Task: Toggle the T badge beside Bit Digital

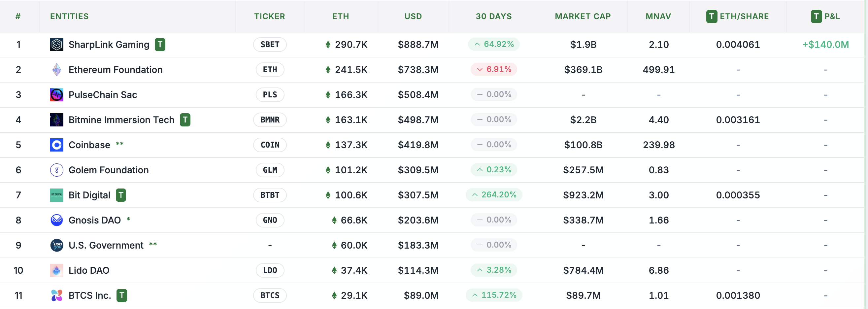Action: 121,195
